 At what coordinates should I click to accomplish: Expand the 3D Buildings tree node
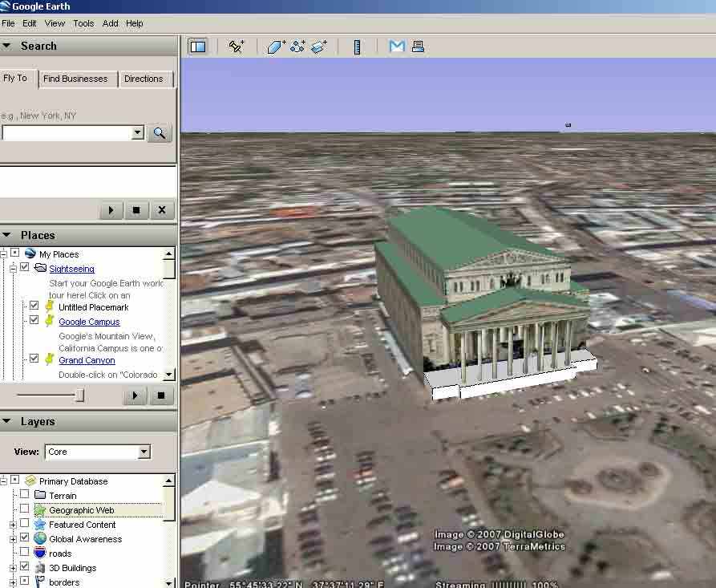coord(13,569)
